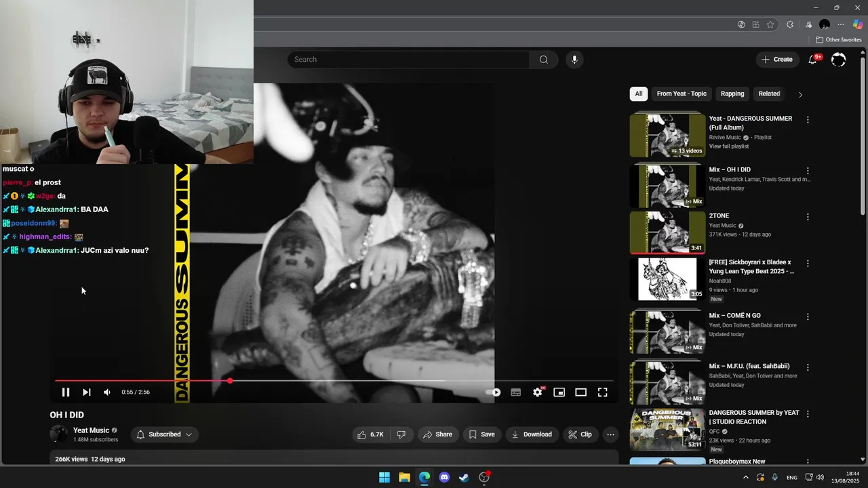Switch to miniplayer mode

[559, 392]
